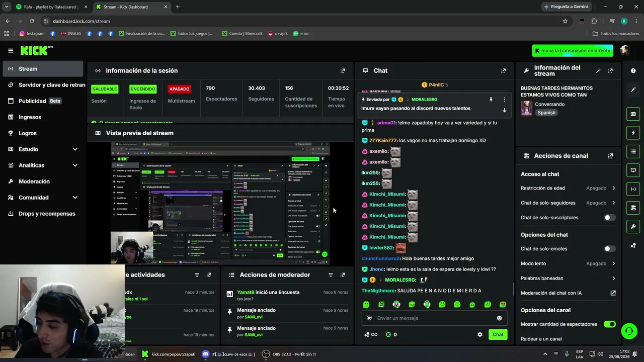Open Logros in the sidebar
The width and height of the screenshot is (644, 362).
[43, 133]
